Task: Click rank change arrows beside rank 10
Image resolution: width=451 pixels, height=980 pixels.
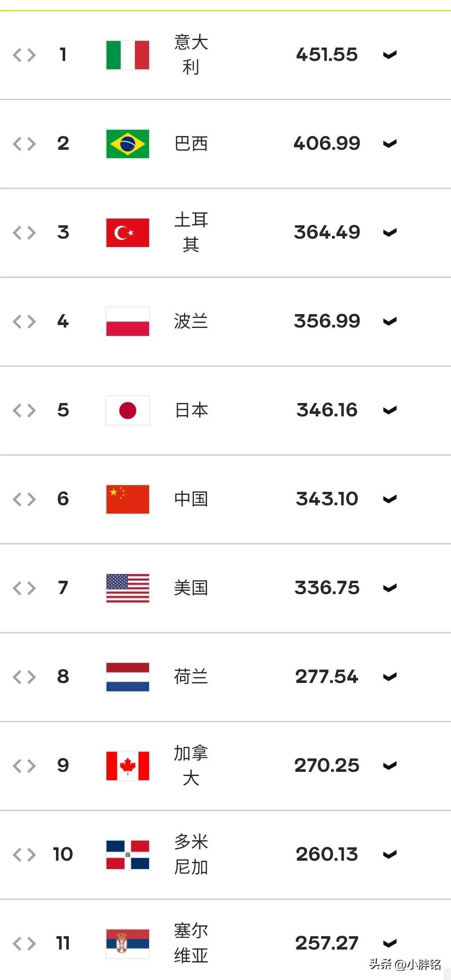Action: (x=24, y=855)
